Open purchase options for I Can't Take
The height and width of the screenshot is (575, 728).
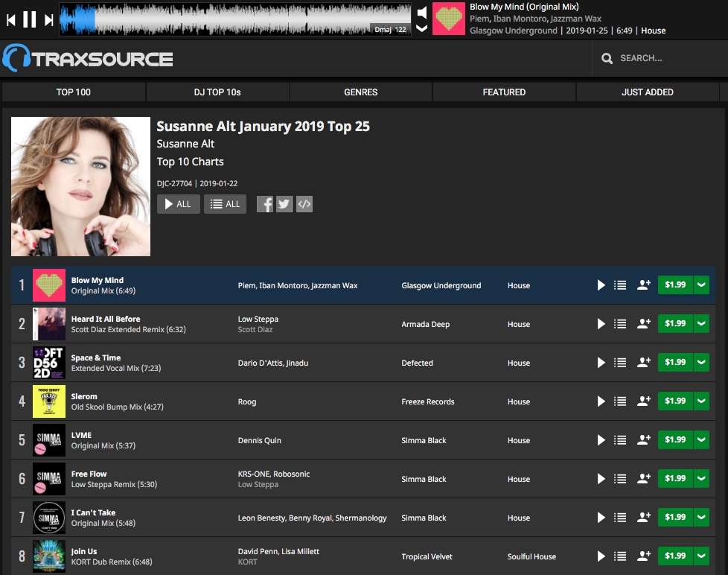tap(701, 517)
